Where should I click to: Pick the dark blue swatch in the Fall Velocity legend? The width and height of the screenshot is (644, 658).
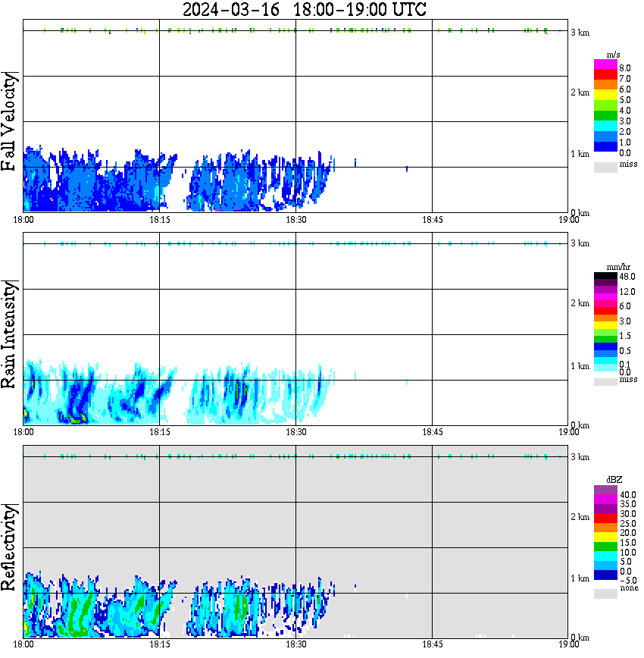pos(605,146)
